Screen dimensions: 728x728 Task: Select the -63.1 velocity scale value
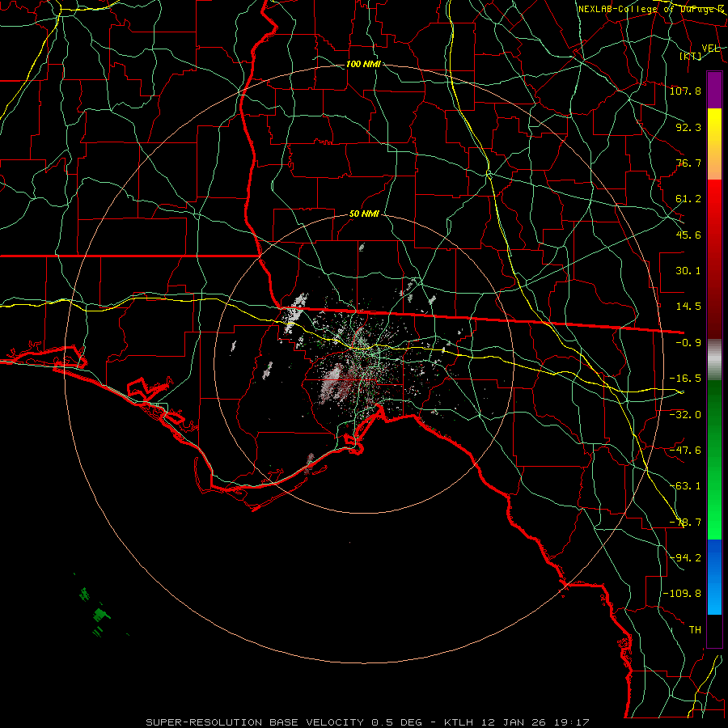685,486
